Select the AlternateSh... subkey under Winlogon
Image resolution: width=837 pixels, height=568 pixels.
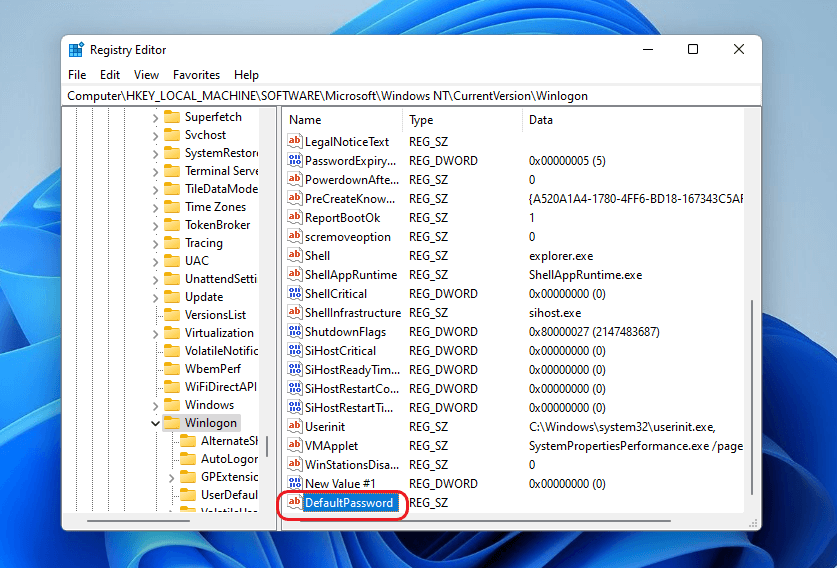pos(229,441)
